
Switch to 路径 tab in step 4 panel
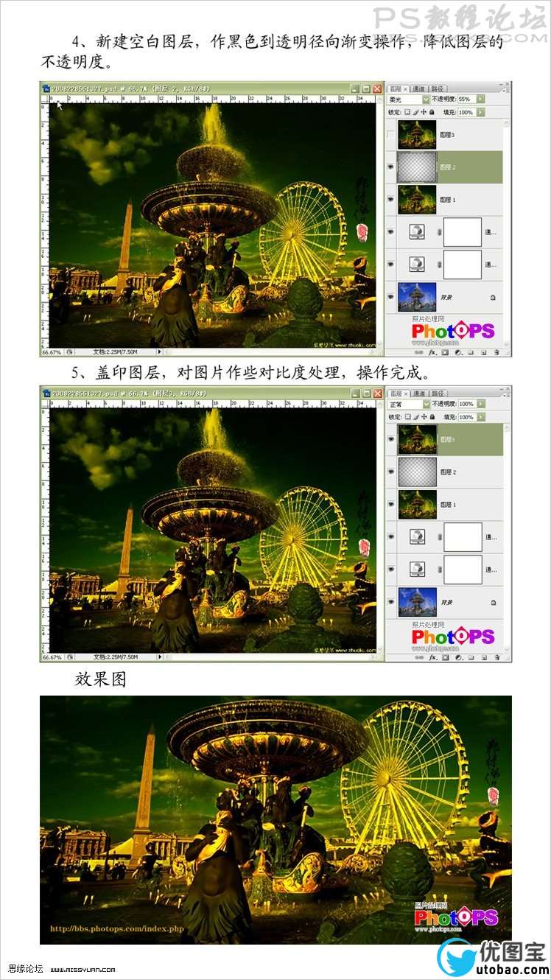[x=438, y=88]
